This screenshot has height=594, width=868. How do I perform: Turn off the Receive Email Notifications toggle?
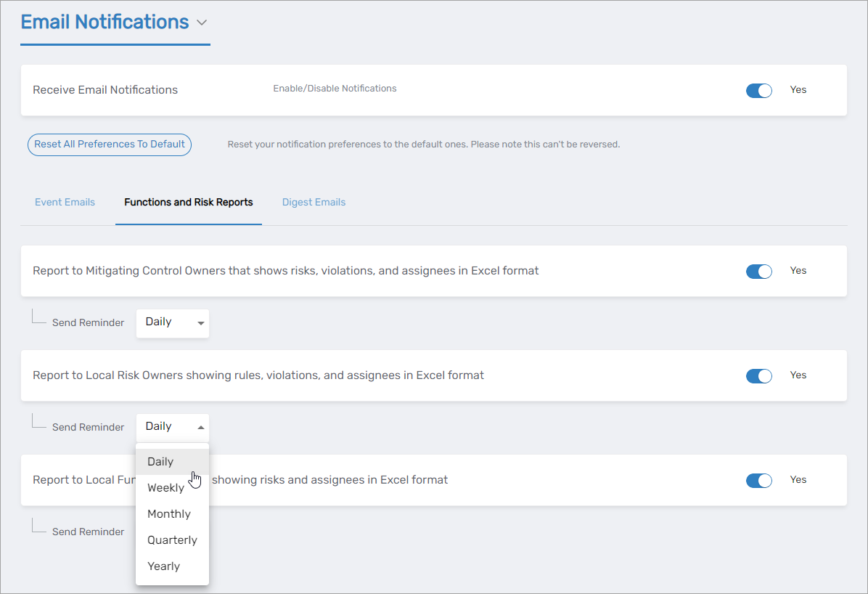pyautogui.click(x=758, y=90)
